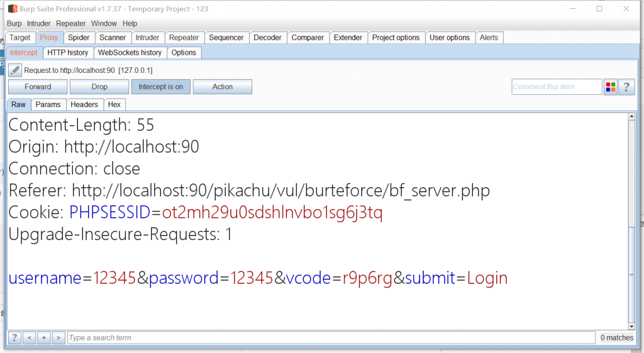Open the Action dropdown menu
The width and height of the screenshot is (644, 353).
click(x=223, y=87)
